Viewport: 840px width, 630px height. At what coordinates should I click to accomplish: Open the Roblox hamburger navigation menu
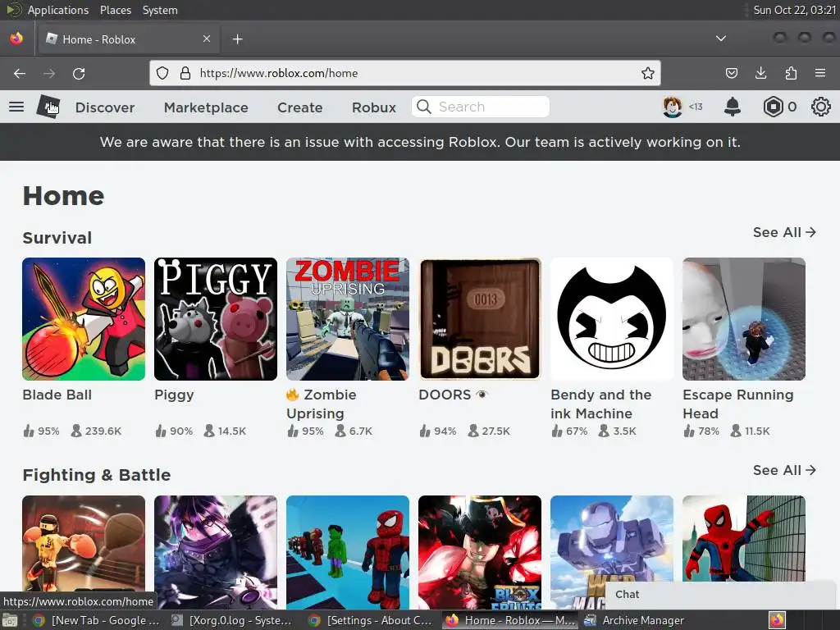(x=16, y=107)
